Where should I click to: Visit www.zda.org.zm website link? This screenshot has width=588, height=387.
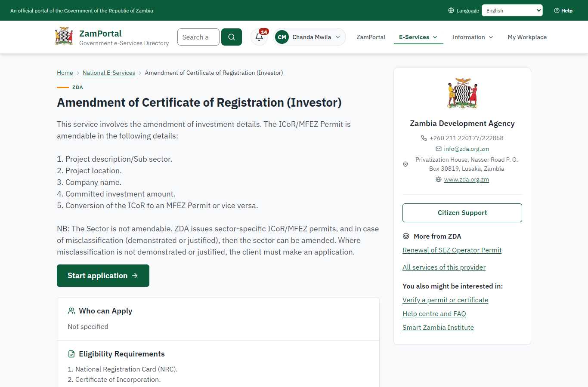(467, 179)
